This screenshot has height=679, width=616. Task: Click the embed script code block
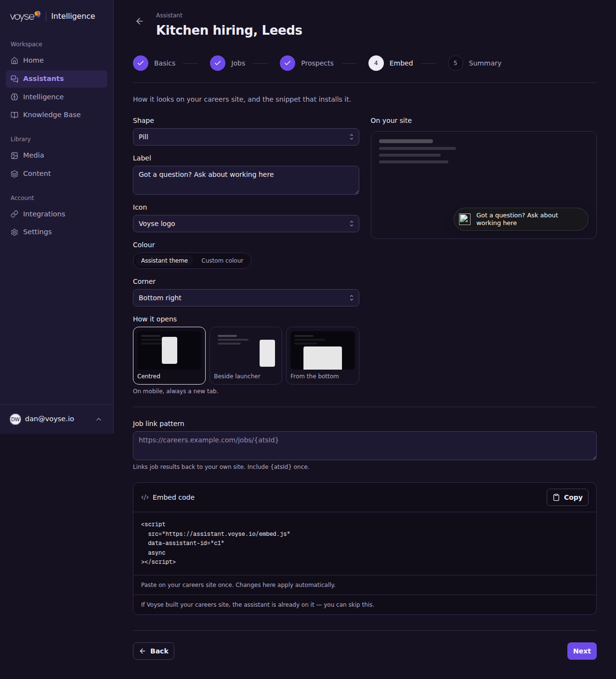tap(365, 543)
